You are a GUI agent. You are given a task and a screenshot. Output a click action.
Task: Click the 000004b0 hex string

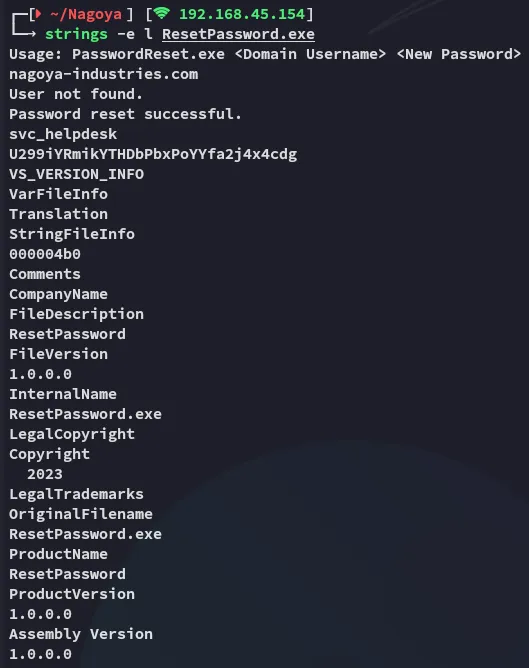pos(45,254)
